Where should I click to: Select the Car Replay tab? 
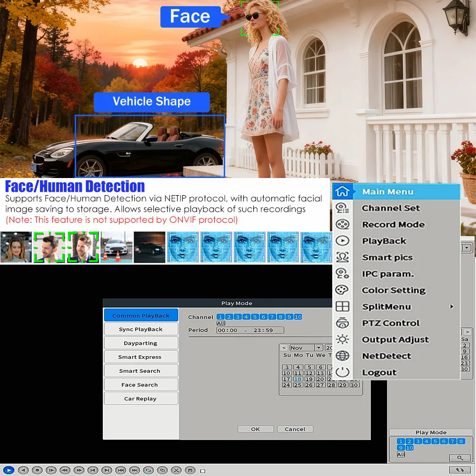pos(141,398)
